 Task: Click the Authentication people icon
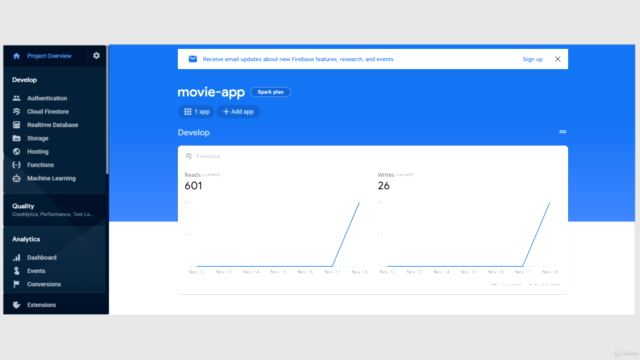[x=16, y=98]
